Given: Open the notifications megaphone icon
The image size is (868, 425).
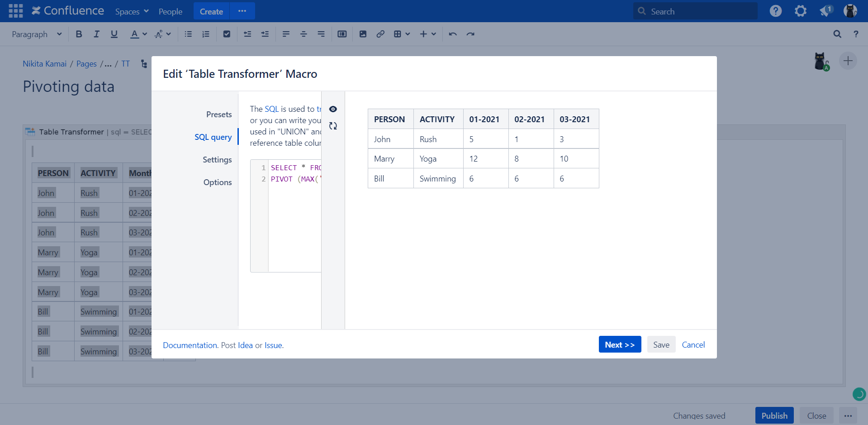Looking at the screenshot, I should pos(825,11).
